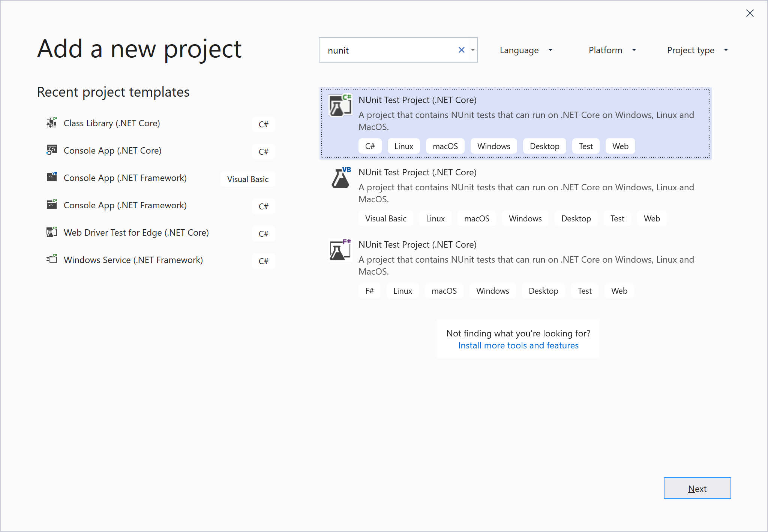
Task: Click the Visual Basic NUnit flask icon
Action: 339,179
